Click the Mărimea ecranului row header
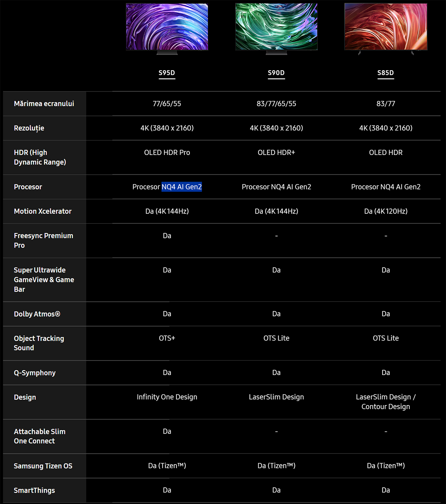Image resolution: width=446 pixels, height=504 pixels. pos(44,104)
